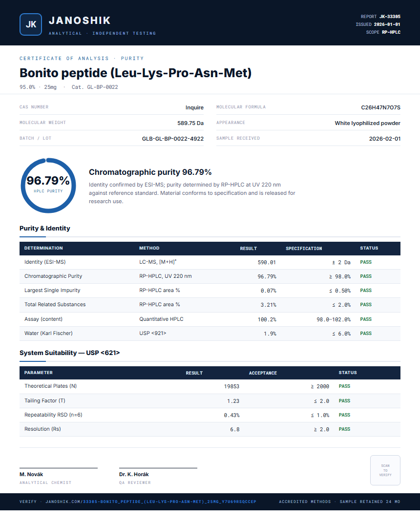Click the Chromatographic purity 96.79% heading
The height and width of the screenshot is (524, 420).
[x=150, y=172]
